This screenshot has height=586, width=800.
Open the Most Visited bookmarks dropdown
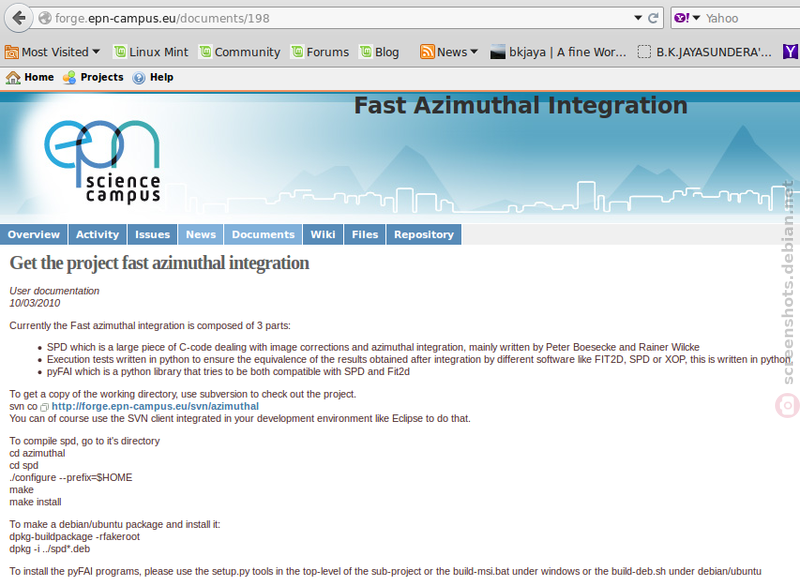click(x=52, y=52)
